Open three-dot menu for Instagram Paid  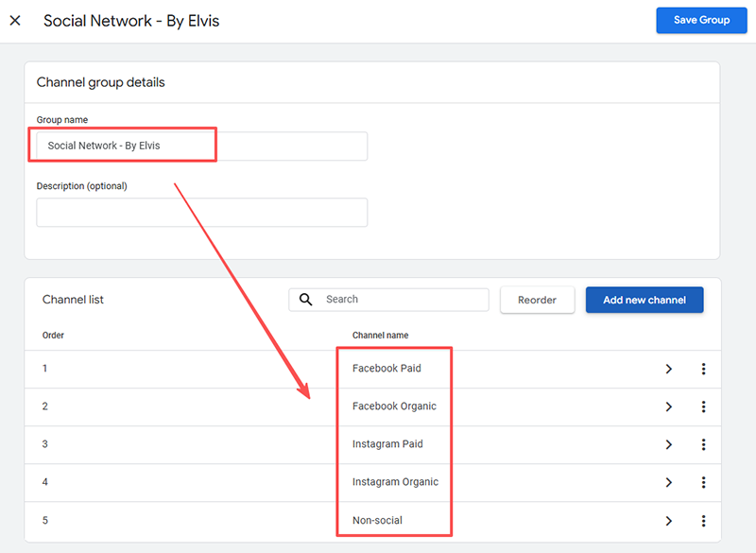point(703,444)
